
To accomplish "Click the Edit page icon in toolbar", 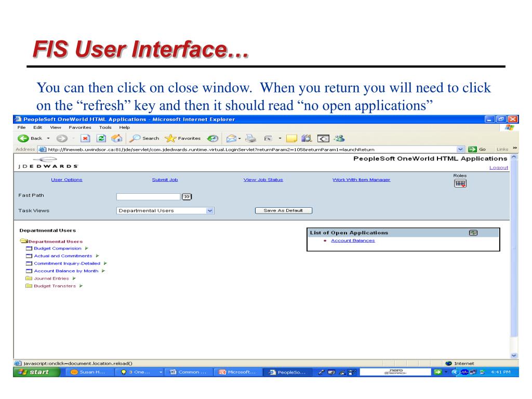I will point(268,138).
